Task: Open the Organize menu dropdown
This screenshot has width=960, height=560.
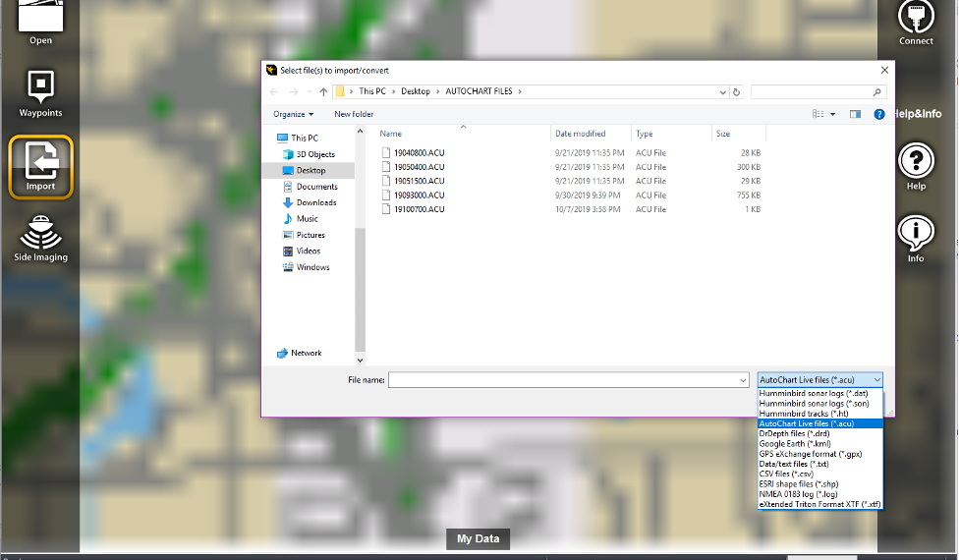Action: click(293, 114)
